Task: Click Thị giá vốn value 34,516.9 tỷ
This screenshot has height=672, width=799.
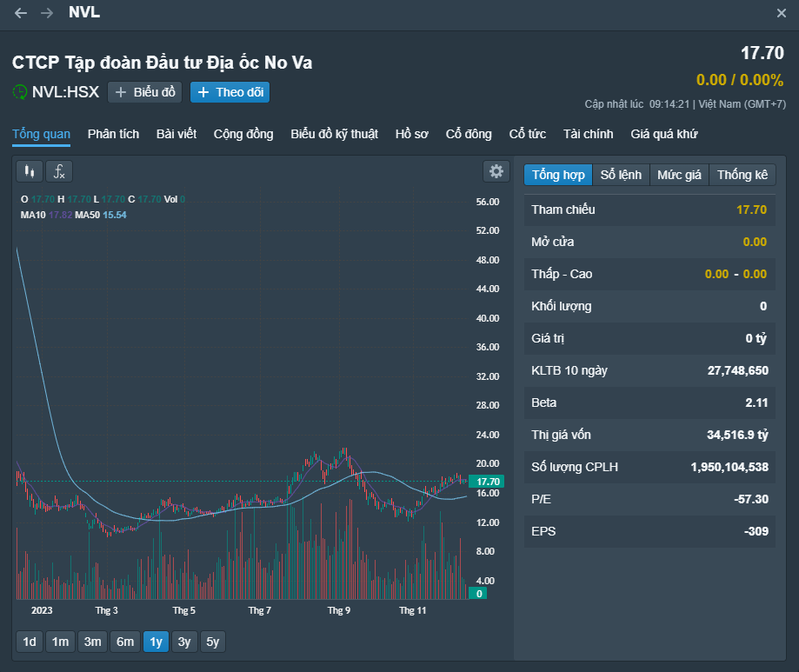Action: (x=737, y=435)
